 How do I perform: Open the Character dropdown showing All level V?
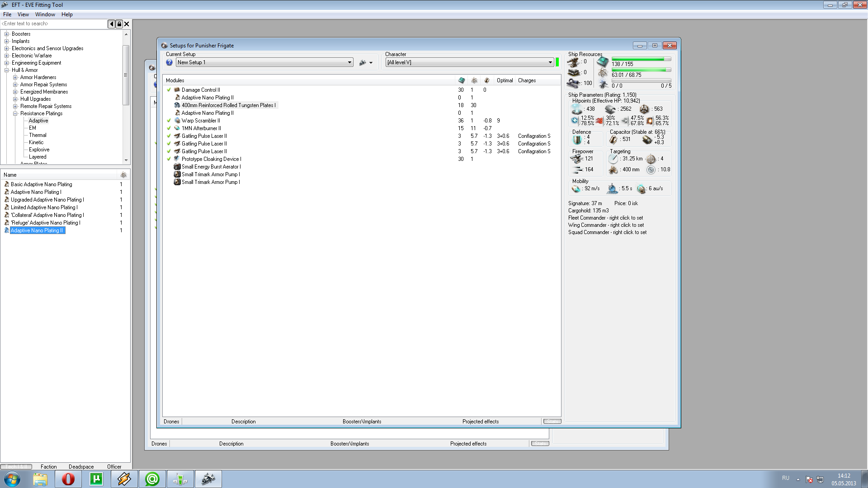pos(469,62)
